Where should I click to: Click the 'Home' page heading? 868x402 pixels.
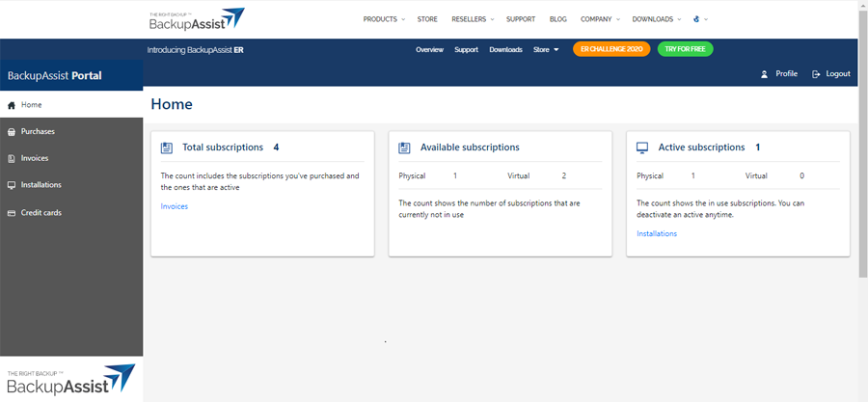click(172, 104)
